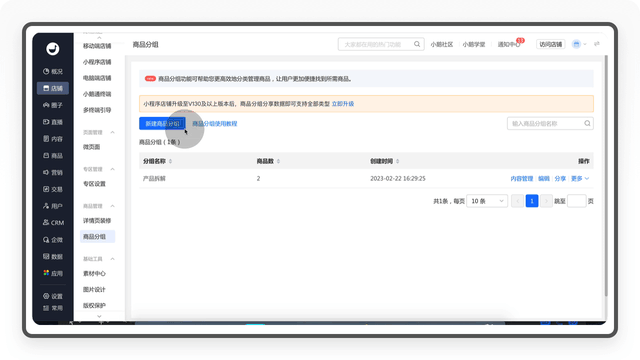The image size is (640, 360).
Task: Open 小鹅学堂 in the top bar
Action: (x=474, y=44)
